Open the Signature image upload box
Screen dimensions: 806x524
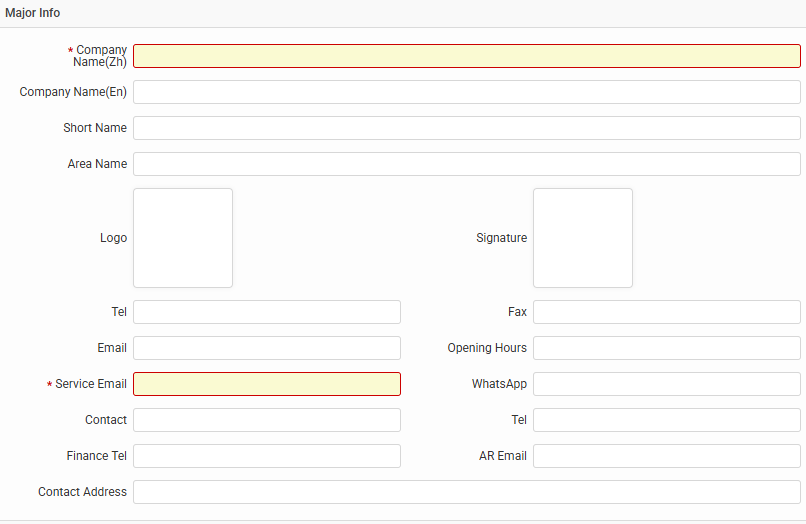pos(583,238)
